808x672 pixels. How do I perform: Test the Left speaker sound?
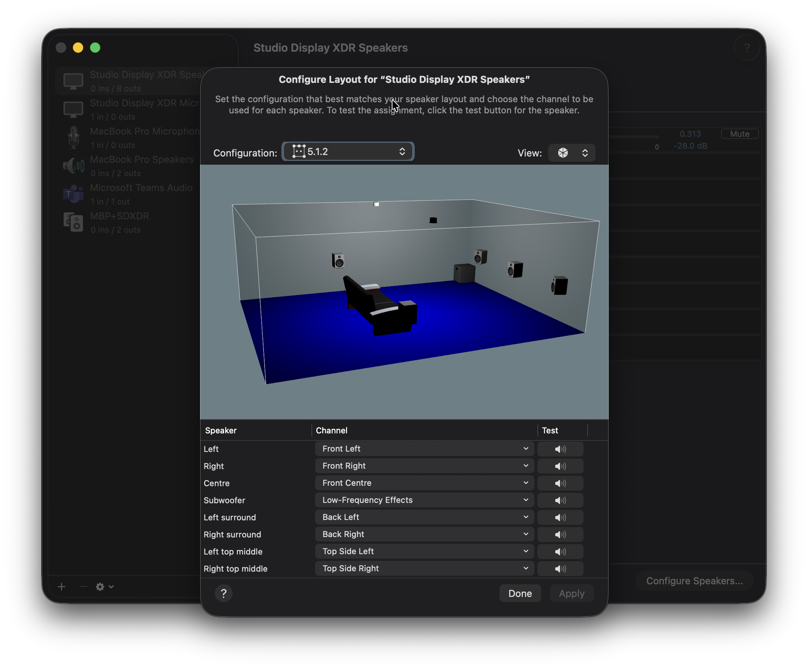[560, 449]
